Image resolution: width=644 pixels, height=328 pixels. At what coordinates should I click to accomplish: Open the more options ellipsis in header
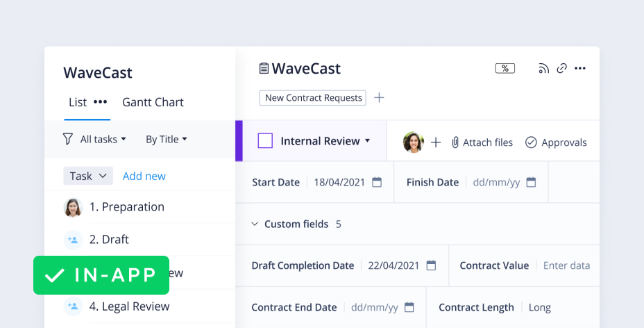tap(581, 68)
